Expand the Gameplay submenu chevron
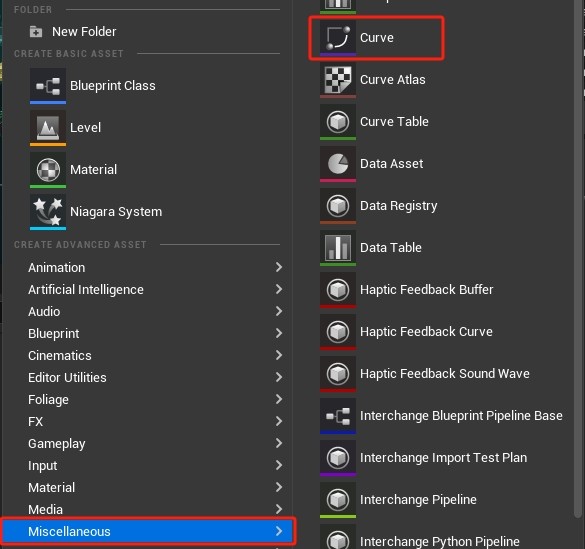Image resolution: width=585 pixels, height=549 pixels. point(279,443)
